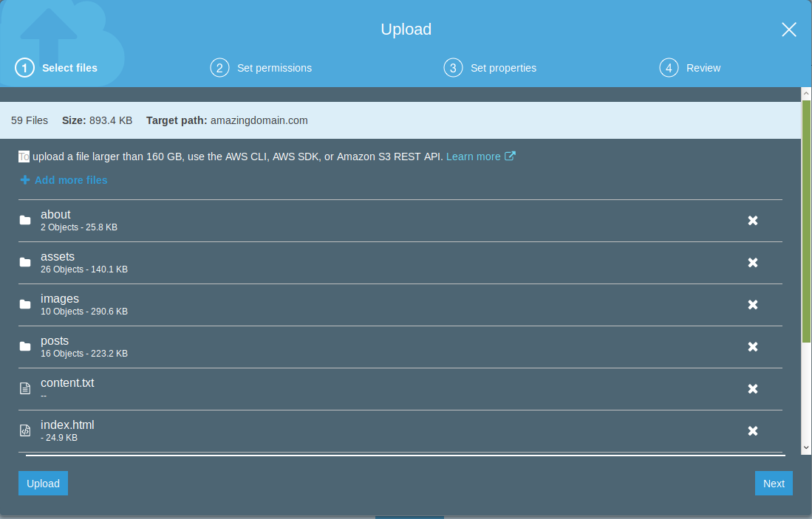Image resolution: width=812 pixels, height=519 pixels.
Task: Remove the posts folder from upload
Action: click(752, 347)
